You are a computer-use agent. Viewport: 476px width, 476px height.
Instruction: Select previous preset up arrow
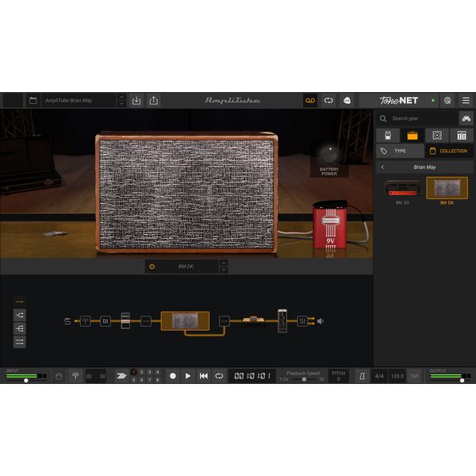pos(121,97)
